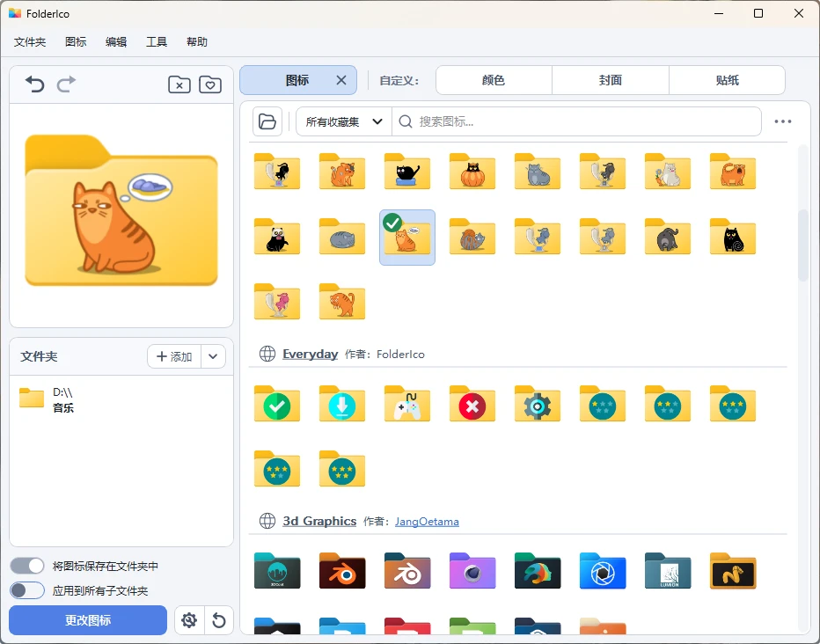The height and width of the screenshot is (644, 820).
Task: Select the Cinema 4D purple folder icon
Action: 472,571
